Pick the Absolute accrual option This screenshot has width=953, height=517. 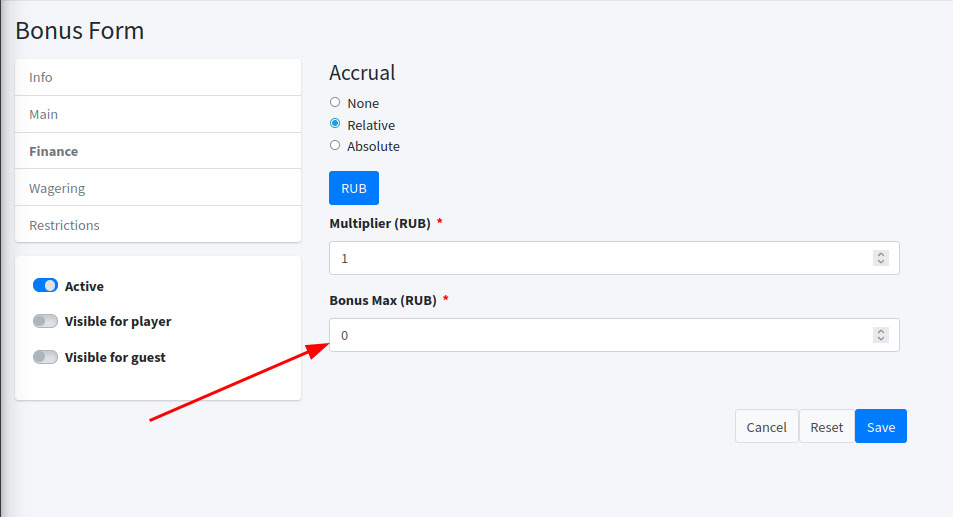[x=335, y=145]
